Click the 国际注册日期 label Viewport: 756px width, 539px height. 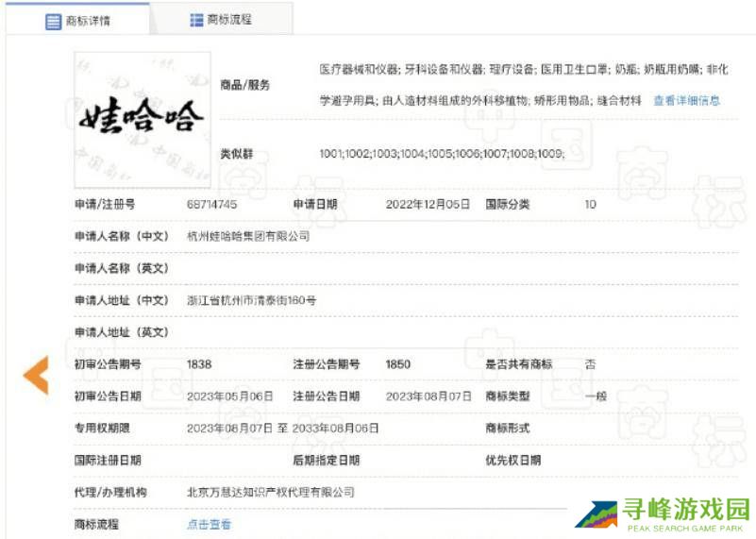point(108,460)
